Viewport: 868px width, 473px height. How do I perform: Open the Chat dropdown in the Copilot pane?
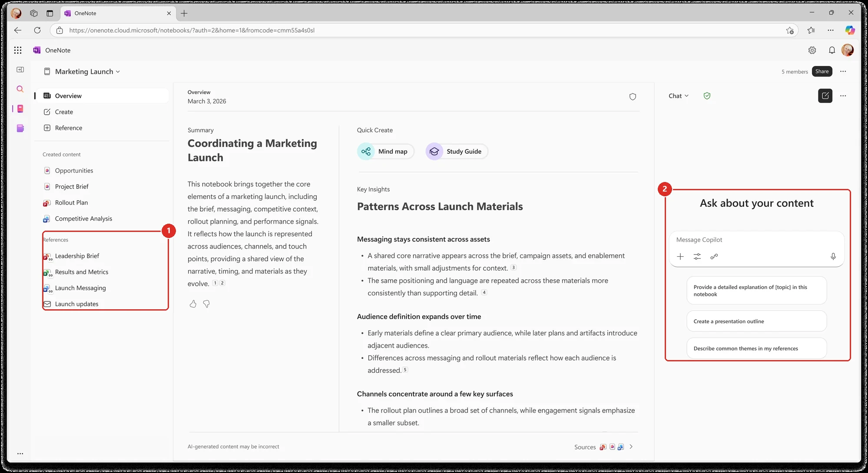coord(679,96)
